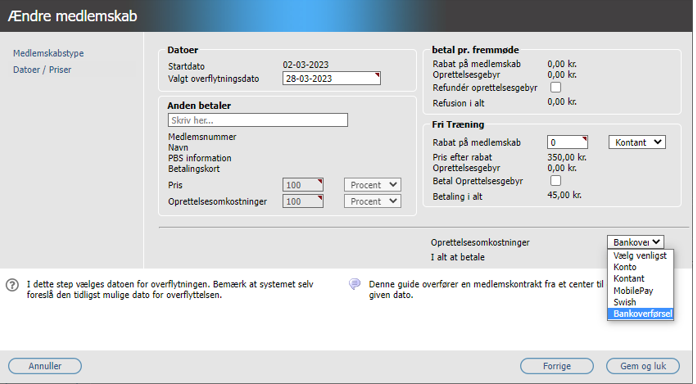Go to the Medlemskabstype step
The width and height of the screenshot is (696, 384).
point(48,53)
